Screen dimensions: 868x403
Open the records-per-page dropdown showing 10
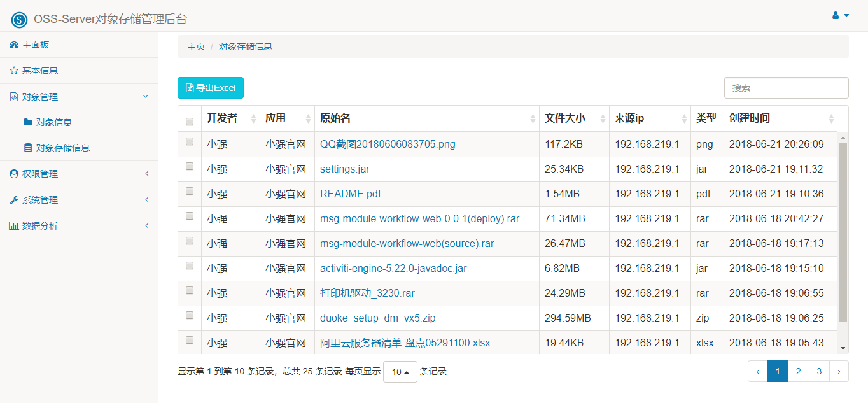pyautogui.click(x=400, y=372)
